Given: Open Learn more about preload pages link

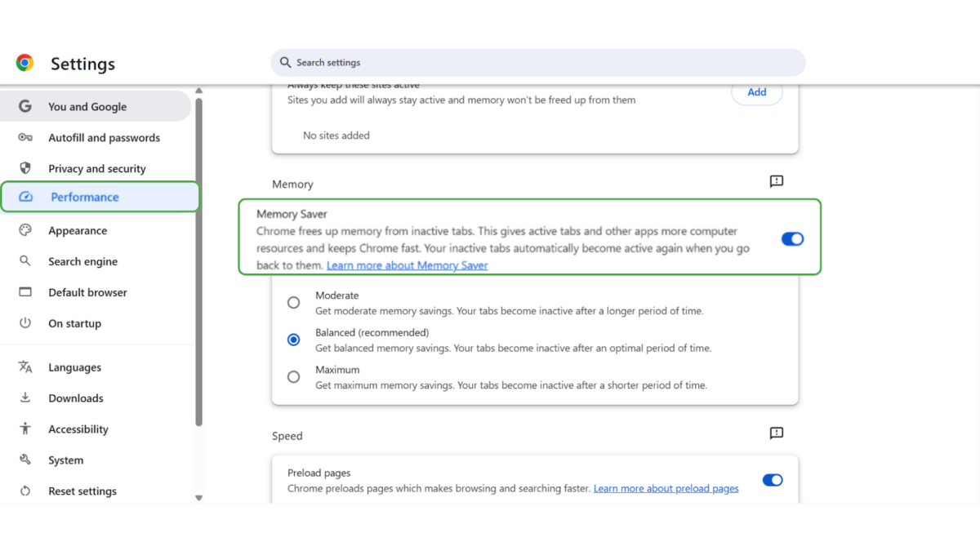Looking at the screenshot, I should [x=666, y=488].
